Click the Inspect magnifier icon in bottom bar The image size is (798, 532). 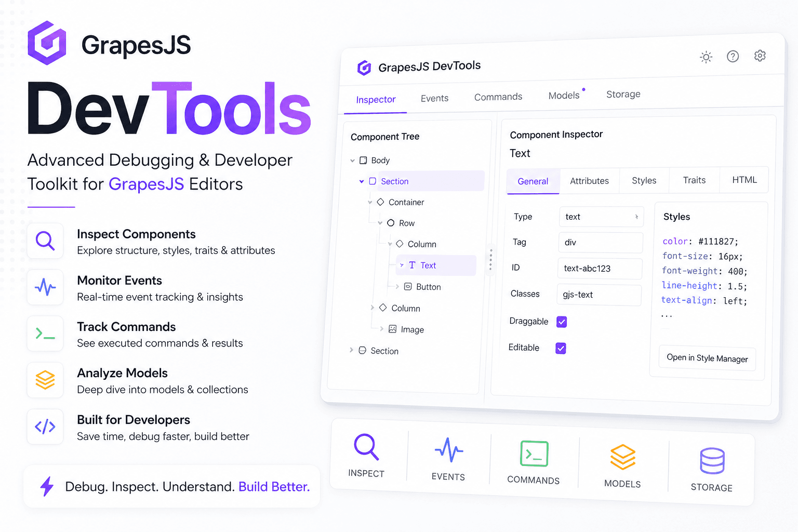coord(366,447)
